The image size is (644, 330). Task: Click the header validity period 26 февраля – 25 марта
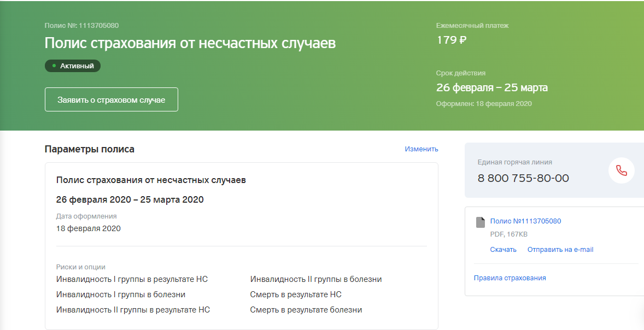click(x=491, y=88)
